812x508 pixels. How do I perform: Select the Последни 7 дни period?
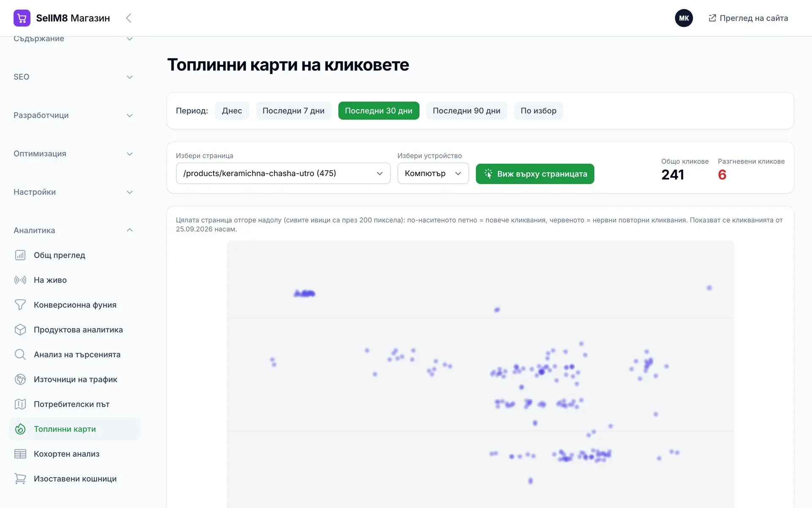click(294, 111)
